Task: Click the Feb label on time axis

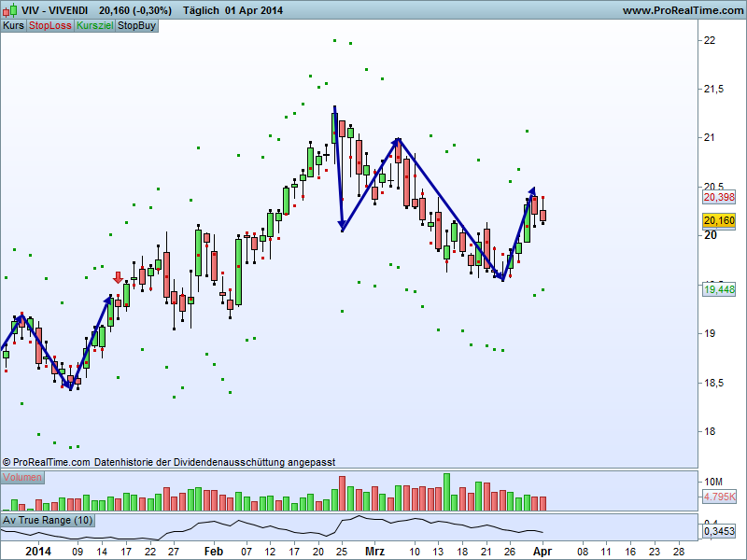Action: click(x=214, y=552)
